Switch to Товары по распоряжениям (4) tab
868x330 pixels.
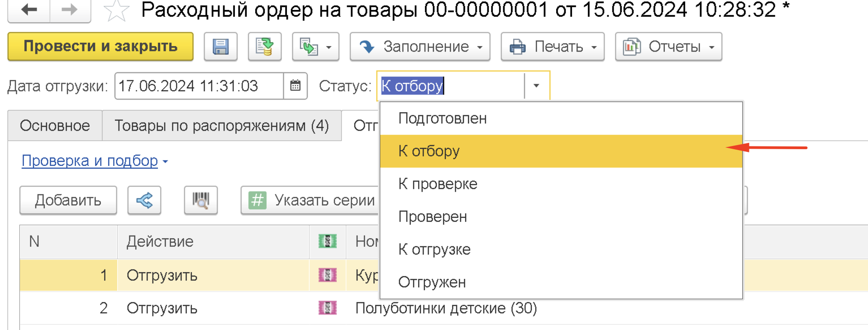[x=222, y=126]
